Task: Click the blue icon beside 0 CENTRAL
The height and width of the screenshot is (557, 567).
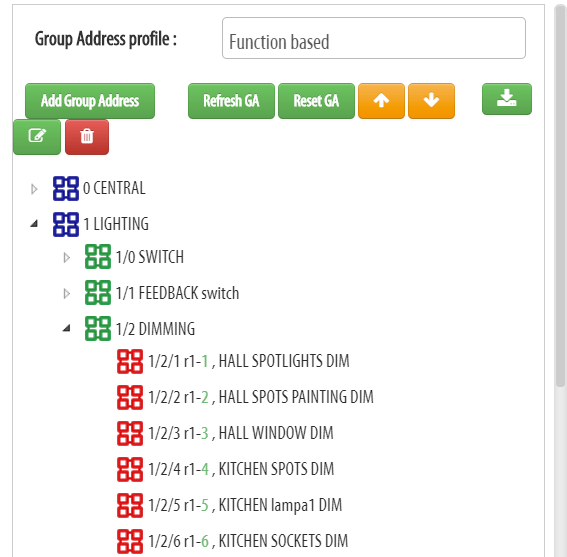Action: click(x=66, y=188)
